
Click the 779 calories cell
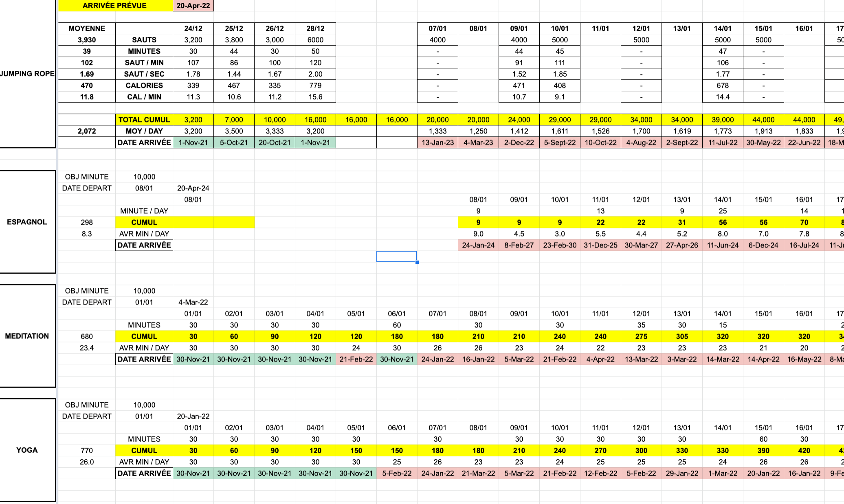tap(315, 85)
